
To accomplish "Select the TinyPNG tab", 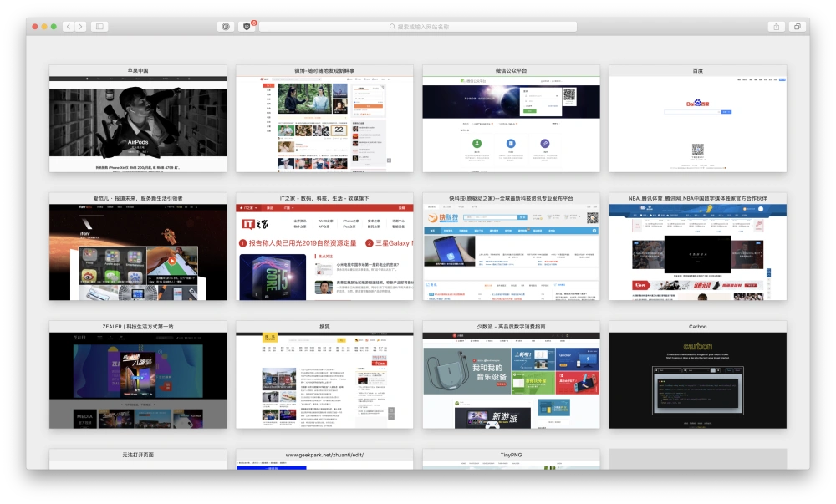I will click(512, 459).
